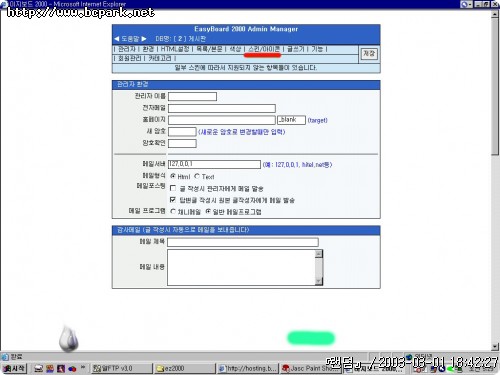This screenshot has width=500, height=375.
Task: Click the new password hint text
Action: (x=242, y=132)
